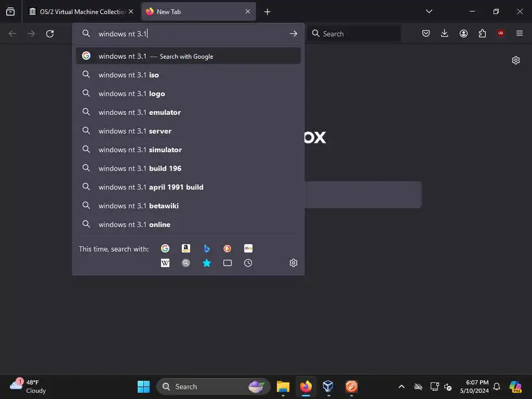Select the New Tab tab
The width and height of the screenshot is (532, 399).
[x=198, y=12]
